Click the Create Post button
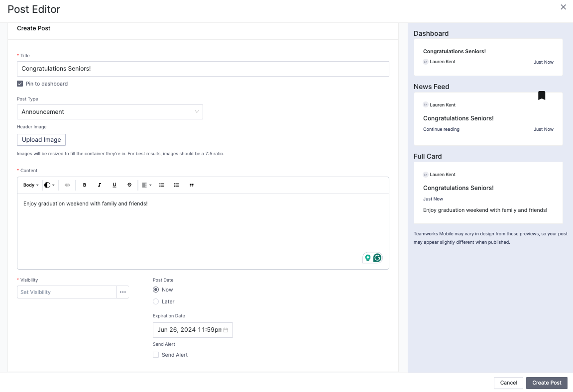 tap(547, 383)
